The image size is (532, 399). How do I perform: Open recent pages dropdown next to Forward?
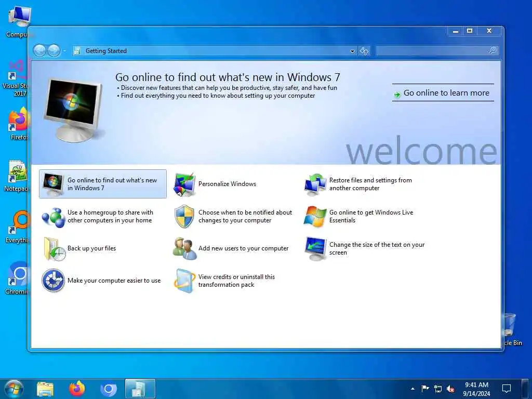click(64, 51)
